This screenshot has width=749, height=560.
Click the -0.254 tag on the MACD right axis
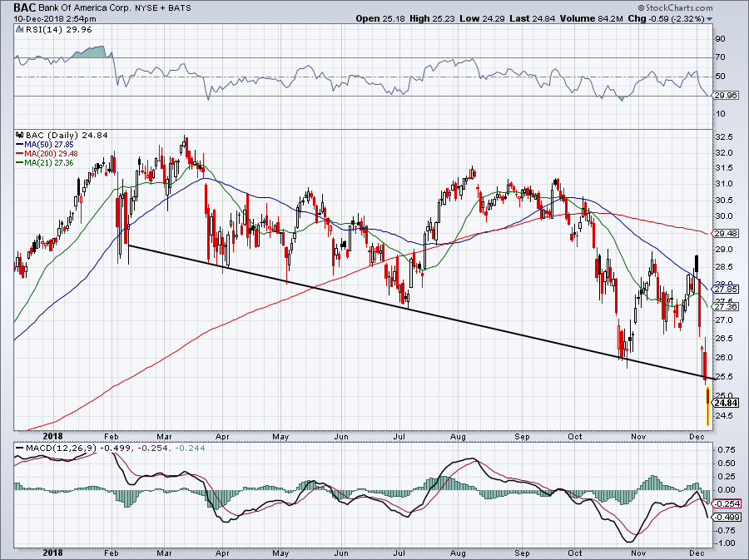click(727, 503)
